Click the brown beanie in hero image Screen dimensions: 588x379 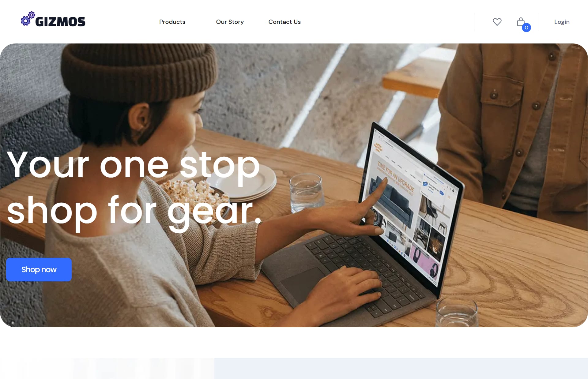tap(139, 72)
